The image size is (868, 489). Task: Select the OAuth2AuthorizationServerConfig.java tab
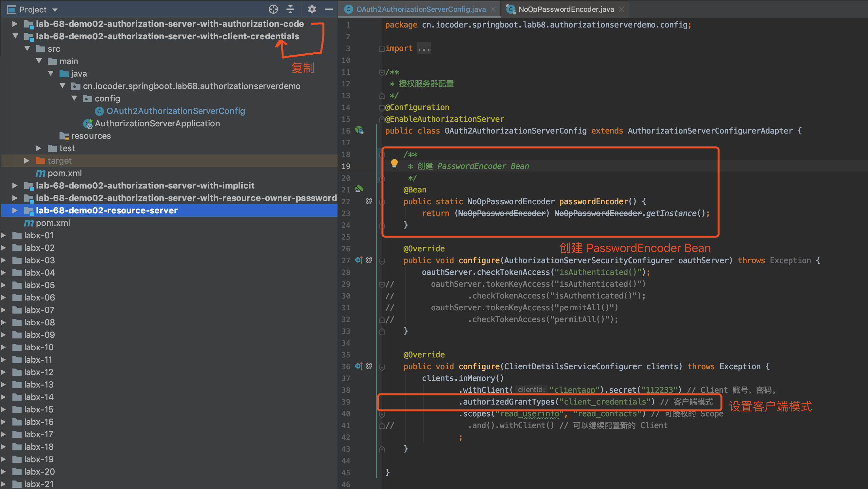pos(421,9)
